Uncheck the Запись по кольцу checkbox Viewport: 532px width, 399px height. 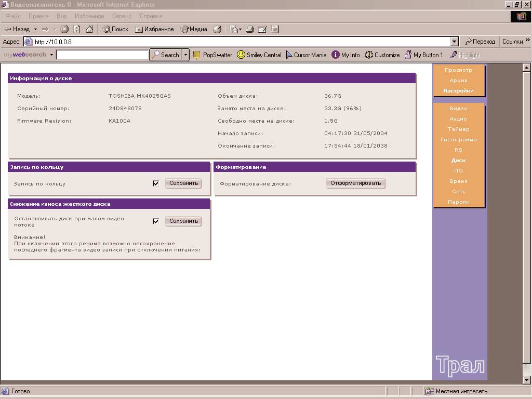click(x=156, y=183)
